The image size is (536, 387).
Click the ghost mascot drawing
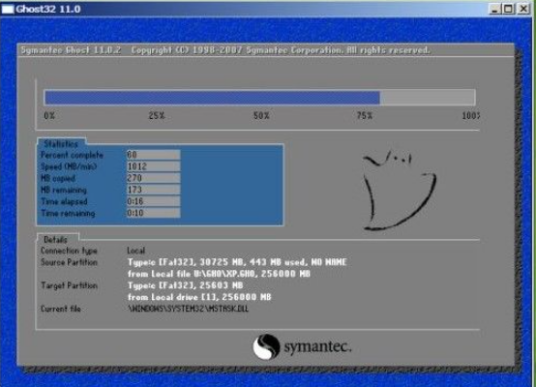point(400,190)
